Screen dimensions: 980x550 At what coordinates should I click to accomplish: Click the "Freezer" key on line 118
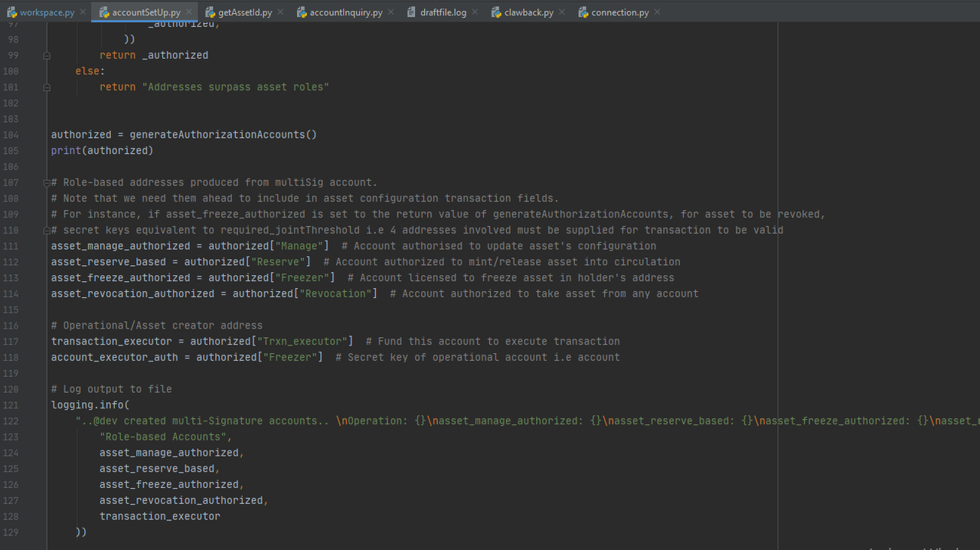tap(292, 358)
